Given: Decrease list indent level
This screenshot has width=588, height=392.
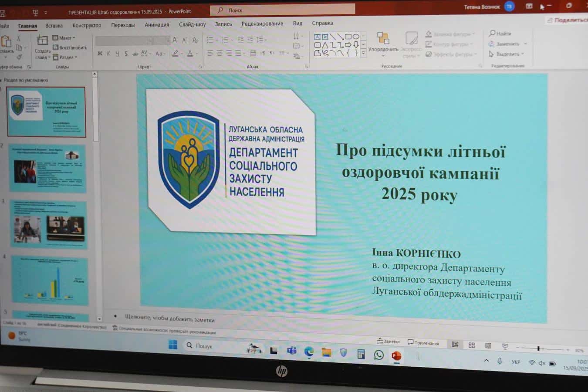Looking at the screenshot, I should point(240,40).
